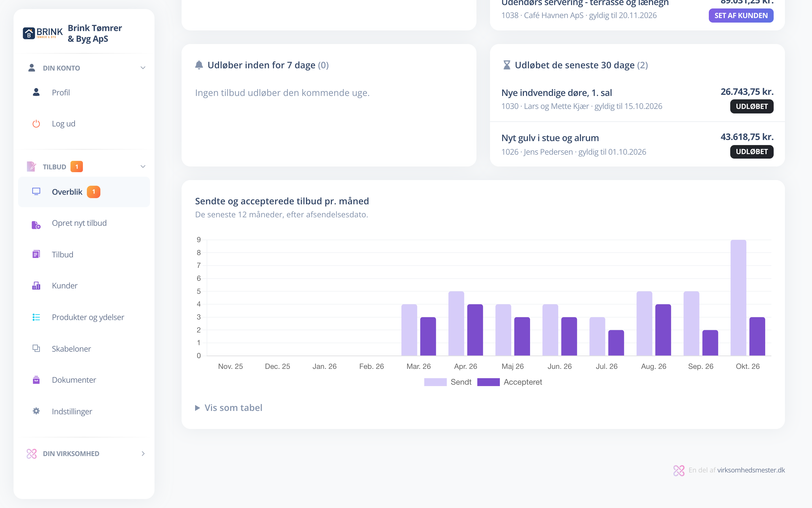Open the Skabeloner page
The image size is (812, 508).
pos(84,349)
